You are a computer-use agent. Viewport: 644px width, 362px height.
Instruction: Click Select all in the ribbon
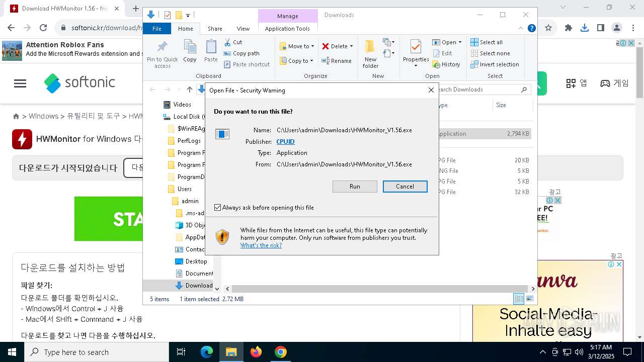click(487, 42)
